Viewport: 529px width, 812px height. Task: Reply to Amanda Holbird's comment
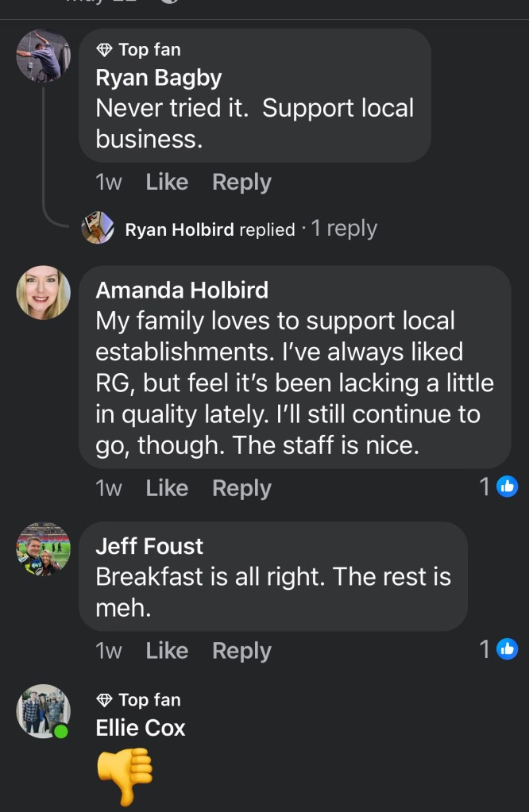(241, 488)
